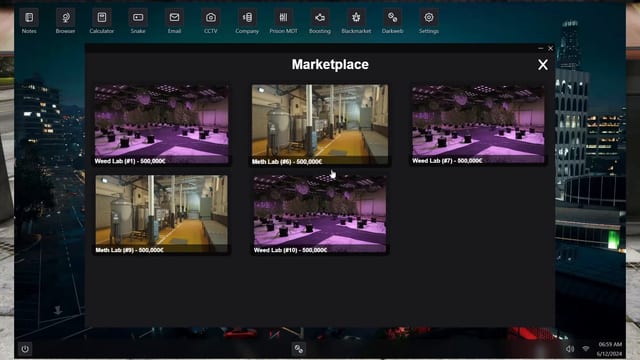This screenshot has width=640, height=360.
Task: Click the volume speaker icon
Action: point(570,349)
